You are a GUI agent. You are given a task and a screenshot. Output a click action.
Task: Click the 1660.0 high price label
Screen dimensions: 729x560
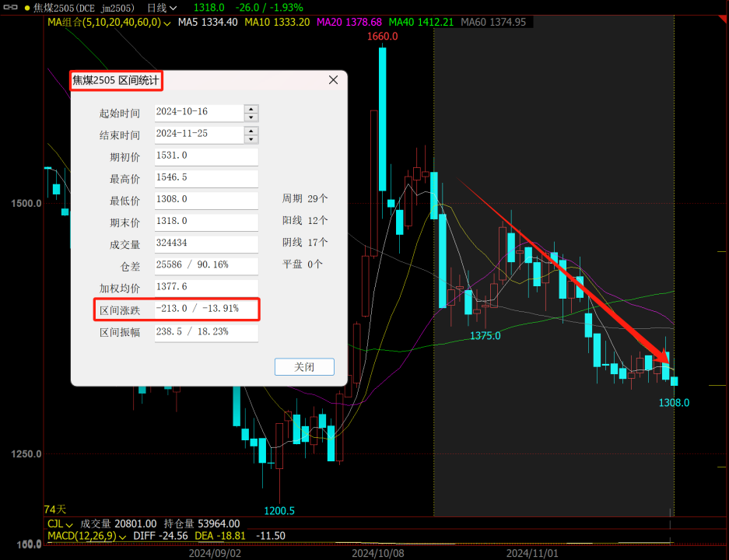[x=382, y=37]
